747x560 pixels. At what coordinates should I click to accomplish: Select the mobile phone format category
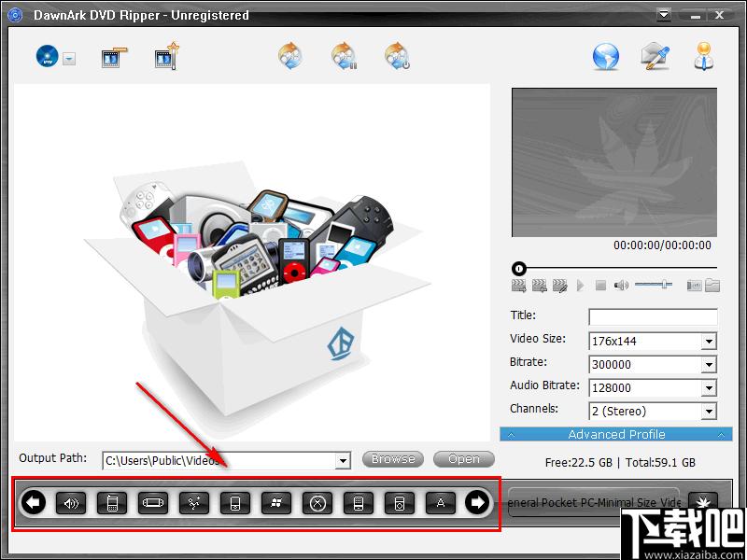112,503
